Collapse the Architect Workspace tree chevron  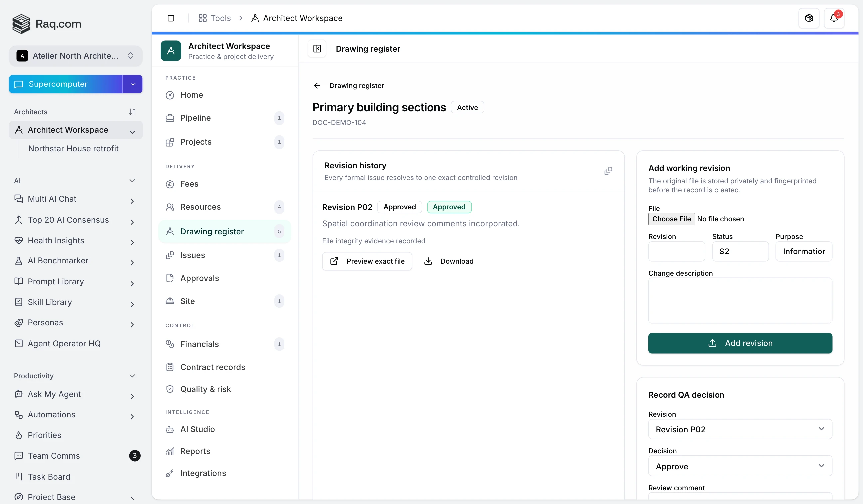[132, 132]
